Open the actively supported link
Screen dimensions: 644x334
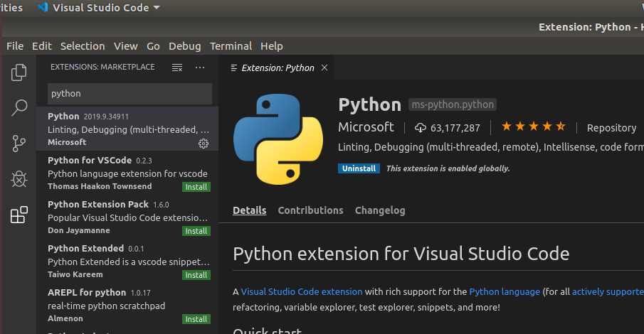[x=608, y=292]
